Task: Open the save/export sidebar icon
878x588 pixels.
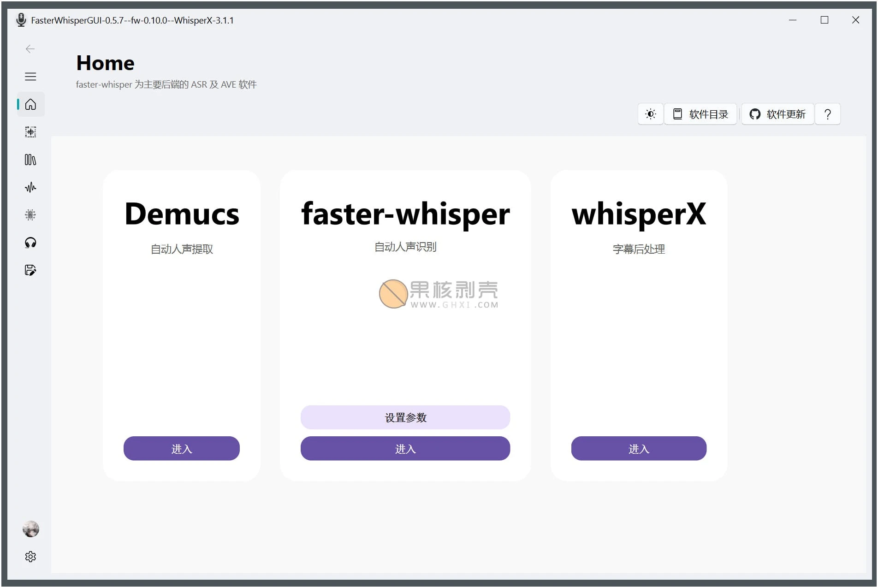Action: 30,270
